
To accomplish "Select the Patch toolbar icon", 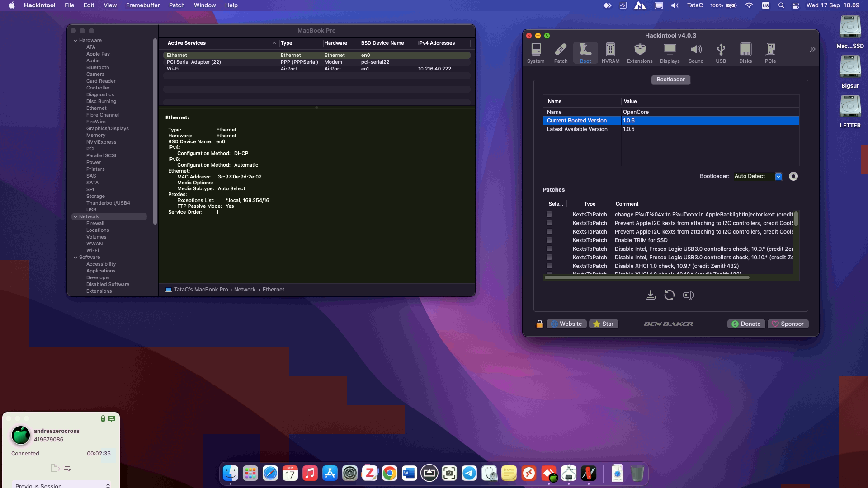I will point(561,53).
